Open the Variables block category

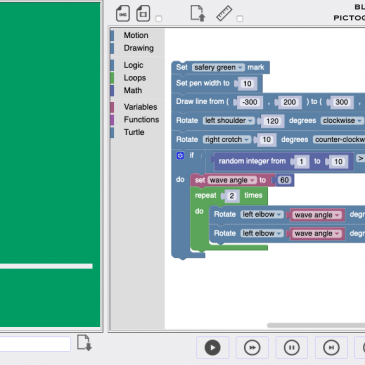(x=140, y=107)
